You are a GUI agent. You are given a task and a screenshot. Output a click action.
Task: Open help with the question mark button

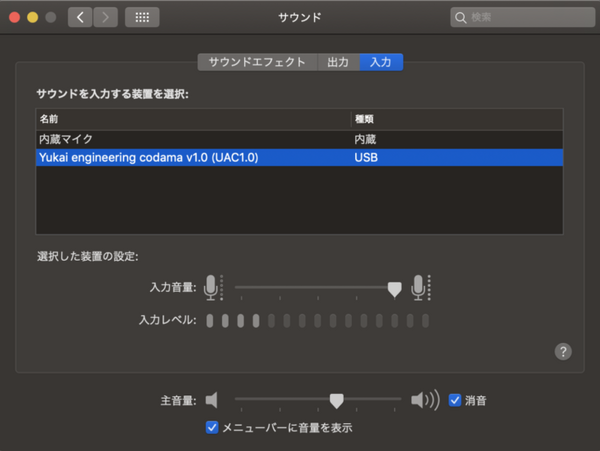click(x=563, y=351)
